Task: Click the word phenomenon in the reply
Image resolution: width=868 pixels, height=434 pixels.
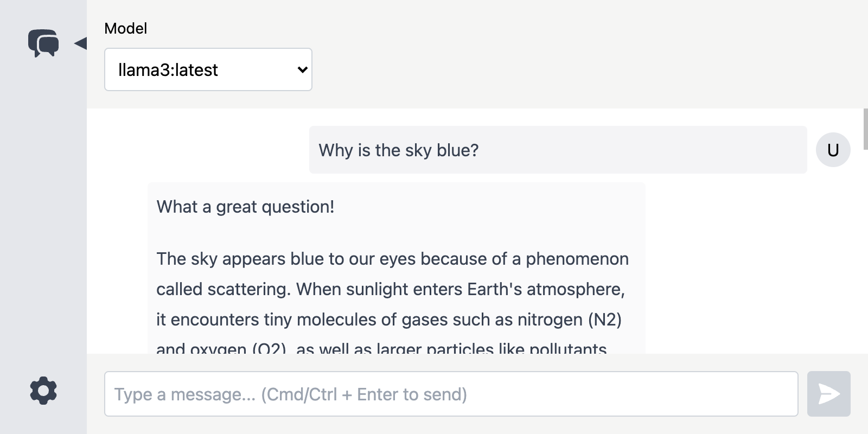Action: (577, 259)
